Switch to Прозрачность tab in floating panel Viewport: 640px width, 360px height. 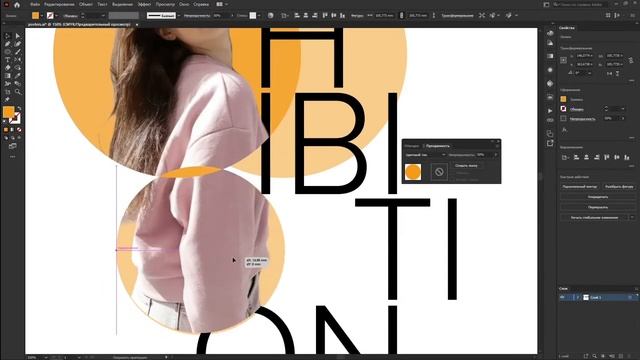pos(438,146)
